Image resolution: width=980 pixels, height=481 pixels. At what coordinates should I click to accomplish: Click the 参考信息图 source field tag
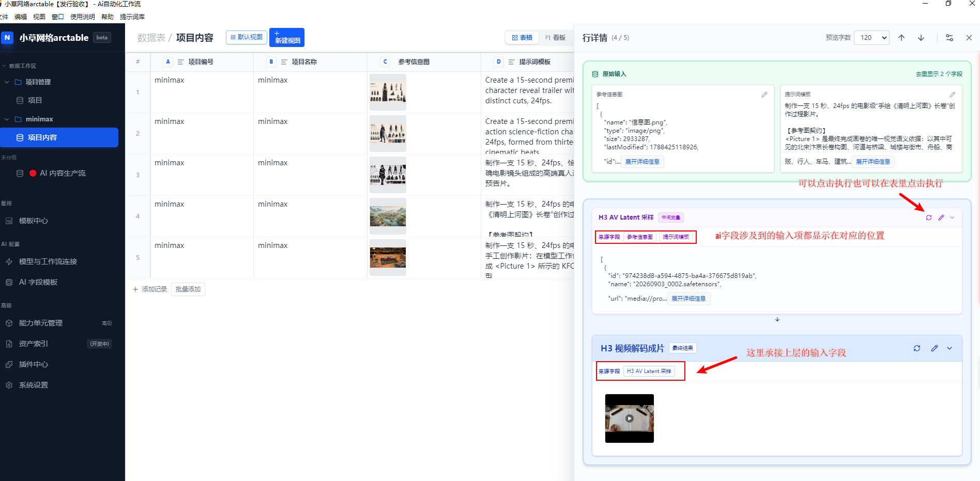point(640,237)
